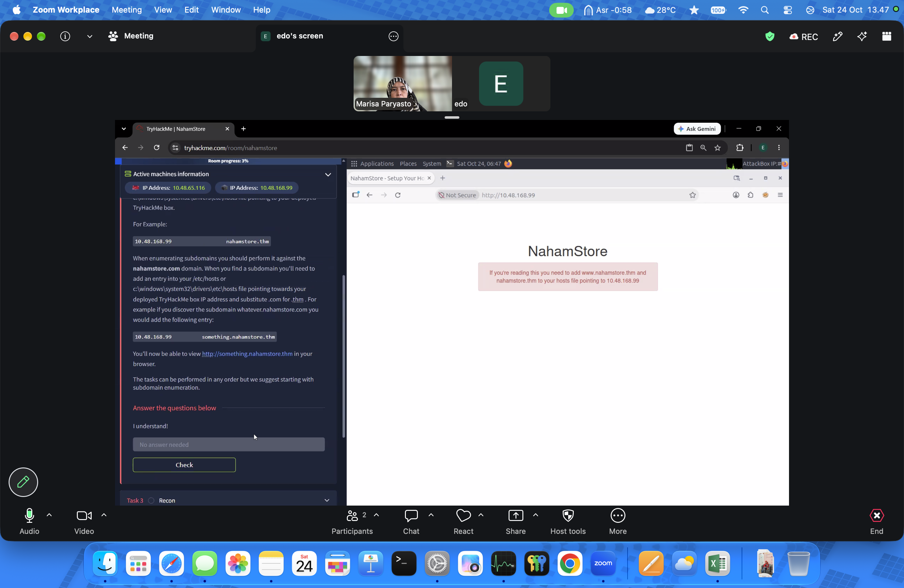
Task: Toggle the Video camera
Action: point(84,522)
